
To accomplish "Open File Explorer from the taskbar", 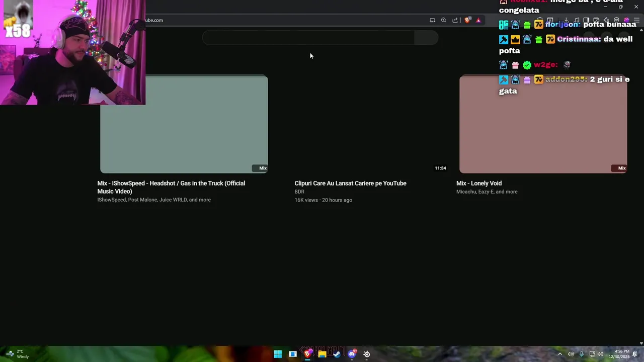I will click(x=322, y=354).
